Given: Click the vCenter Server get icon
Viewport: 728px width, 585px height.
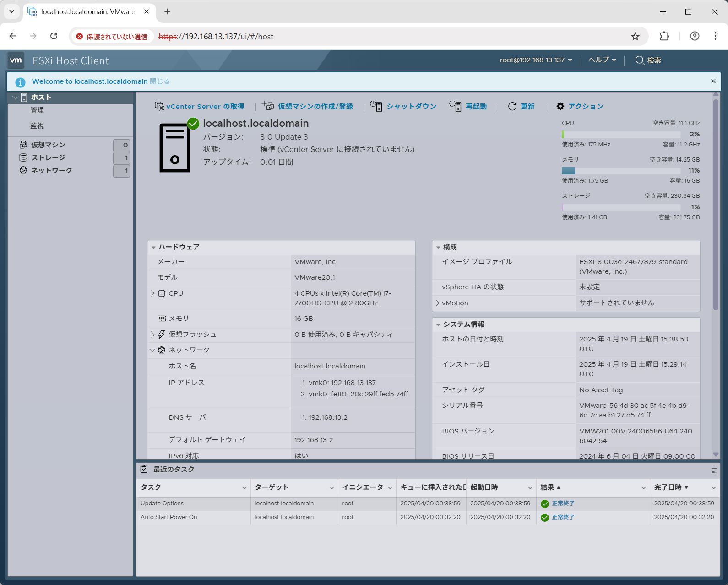Looking at the screenshot, I should [x=159, y=106].
